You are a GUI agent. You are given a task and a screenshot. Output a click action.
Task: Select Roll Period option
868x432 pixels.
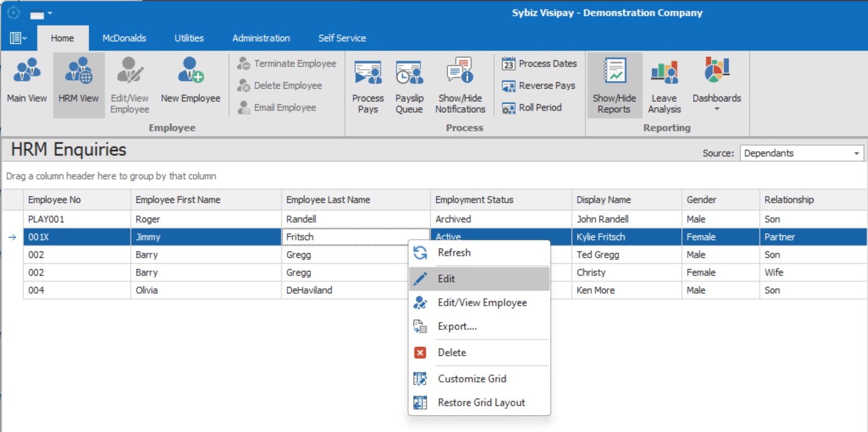point(532,108)
